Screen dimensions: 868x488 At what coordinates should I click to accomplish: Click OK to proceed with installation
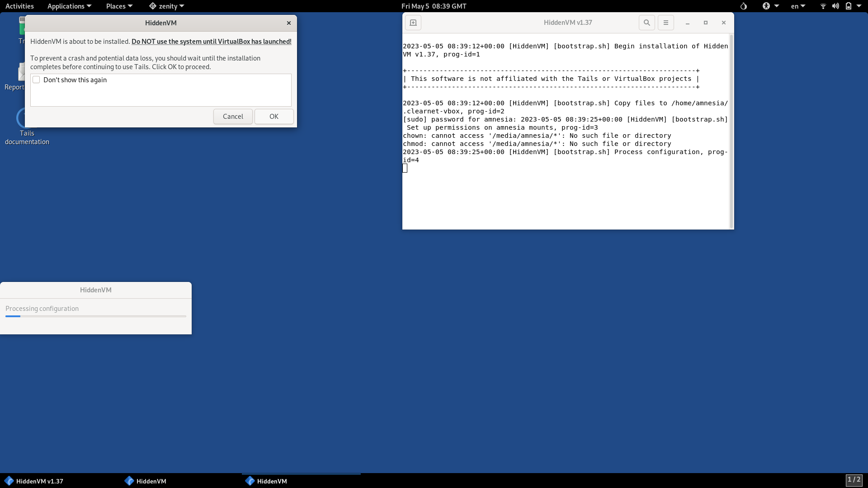pyautogui.click(x=274, y=117)
